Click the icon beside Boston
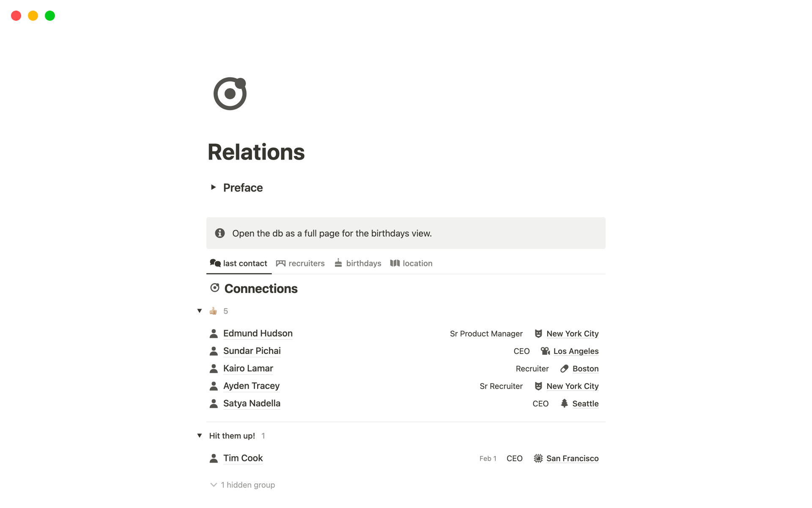Viewport: 812px width, 508px height. [564, 369]
